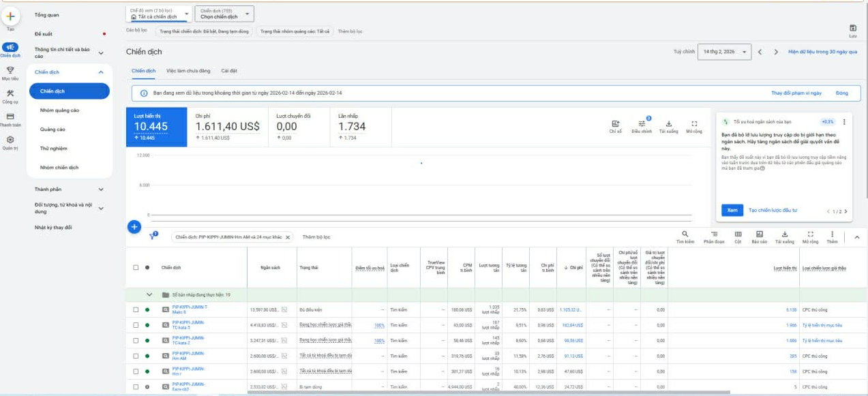Open the table Thêm more options icon
Image resolution: width=868 pixels, height=396 pixels.
click(x=832, y=234)
